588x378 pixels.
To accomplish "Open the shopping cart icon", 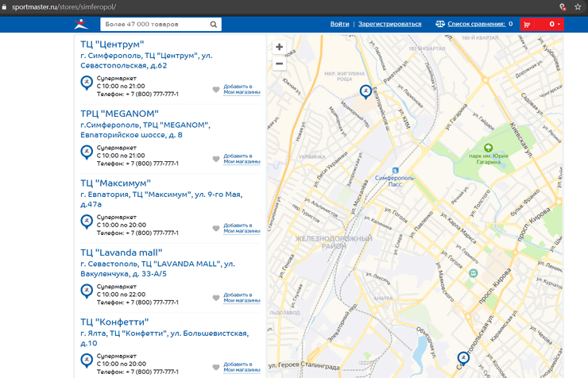I will click(527, 25).
